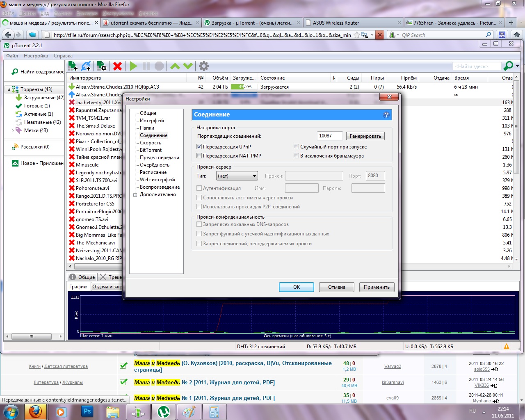
Task: Open the uTorrent search provider dropdown arrow
Action: pos(517,66)
